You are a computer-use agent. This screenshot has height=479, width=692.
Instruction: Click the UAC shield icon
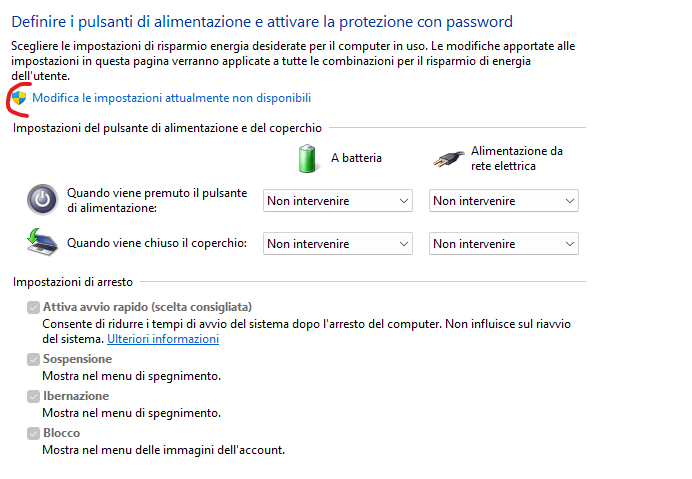[19, 98]
